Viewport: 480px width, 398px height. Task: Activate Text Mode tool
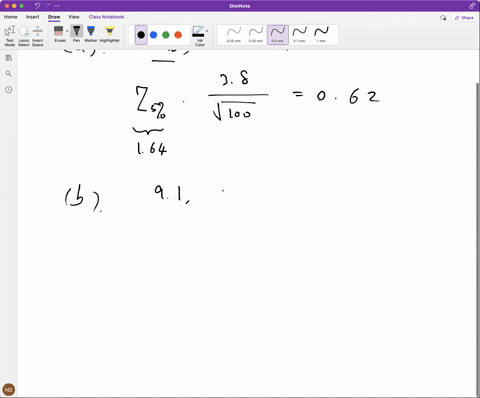pos(10,36)
